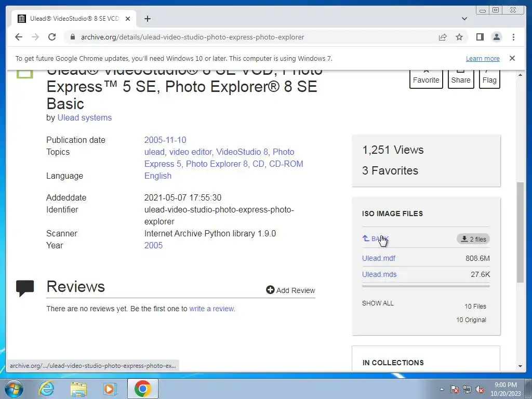Expand the tab search dropdown arrow
The height and width of the screenshot is (399, 532).
[x=464, y=19]
